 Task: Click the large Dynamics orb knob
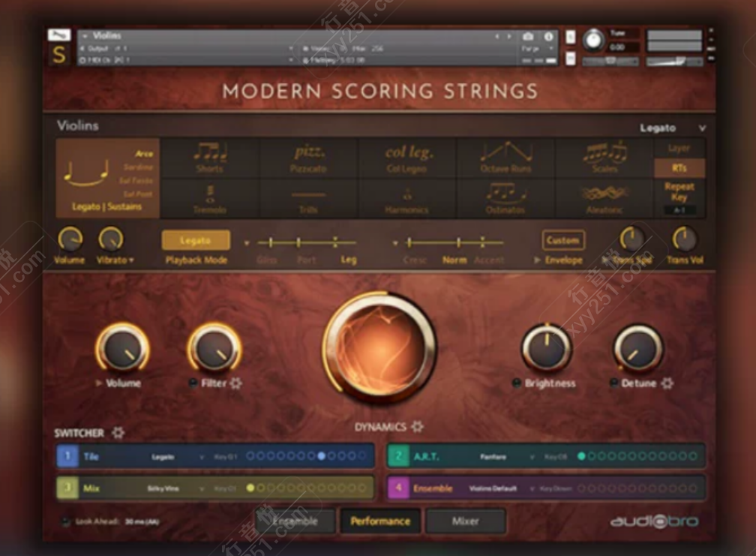[x=380, y=347]
